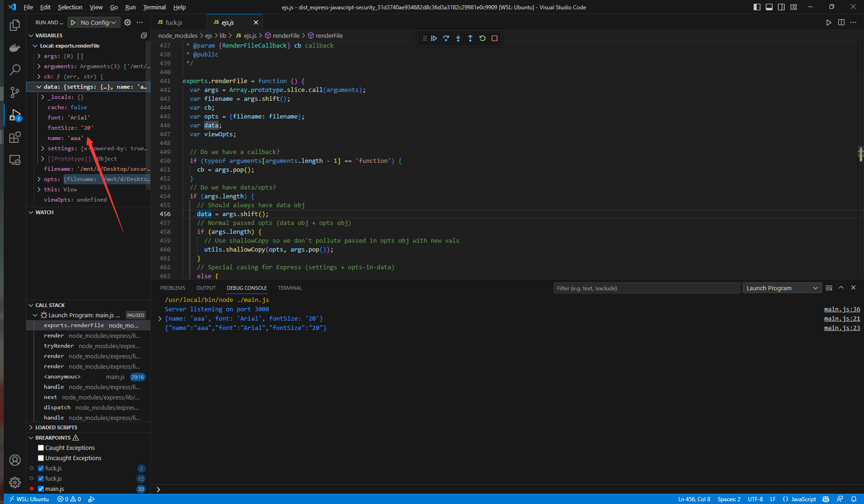Open the launch configuration dropdown
864x504 pixels.
99,22
